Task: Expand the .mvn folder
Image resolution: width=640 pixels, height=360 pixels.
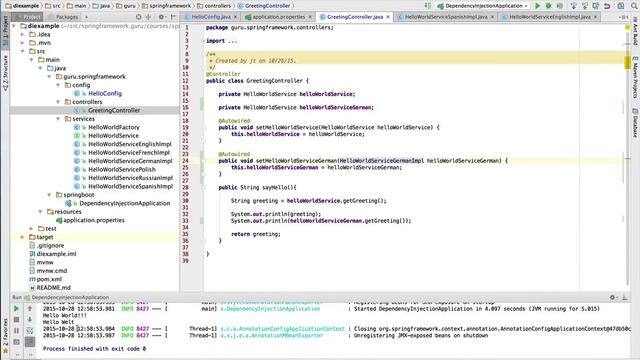Action: [x=23, y=43]
